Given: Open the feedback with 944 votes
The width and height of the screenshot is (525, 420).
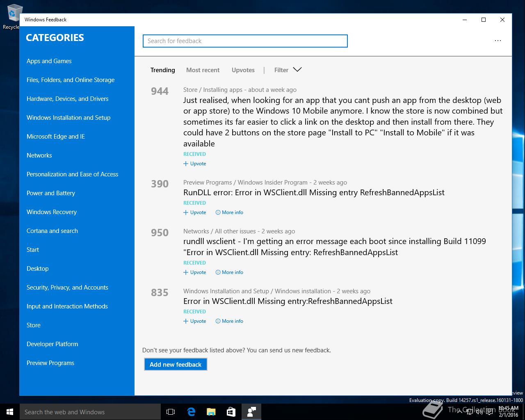Looking at the screenshot, I should (x=343, y=122).
